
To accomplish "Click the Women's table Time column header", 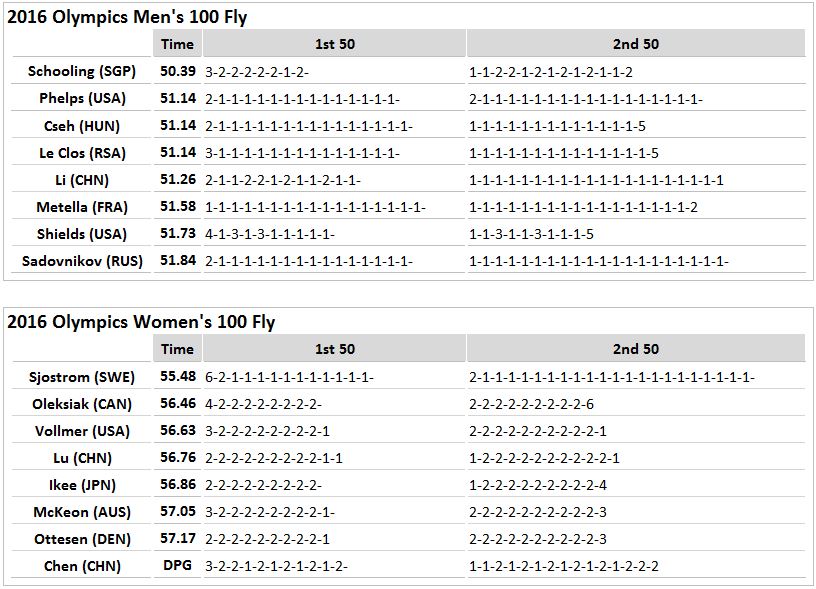I will coord(177,349).
